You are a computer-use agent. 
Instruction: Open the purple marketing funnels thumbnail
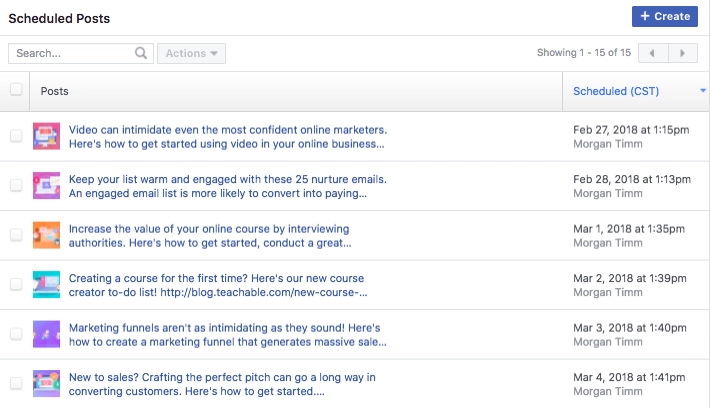point(46,334)
